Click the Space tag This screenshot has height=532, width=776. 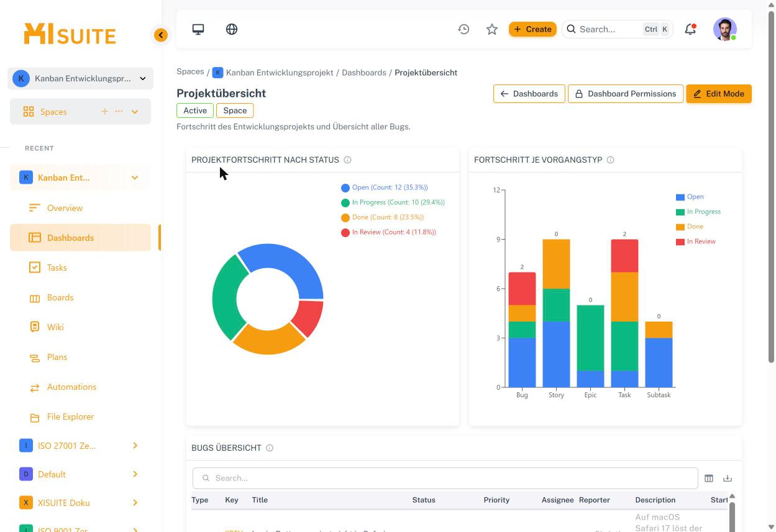pyautogui.click(x=235, y=110)
